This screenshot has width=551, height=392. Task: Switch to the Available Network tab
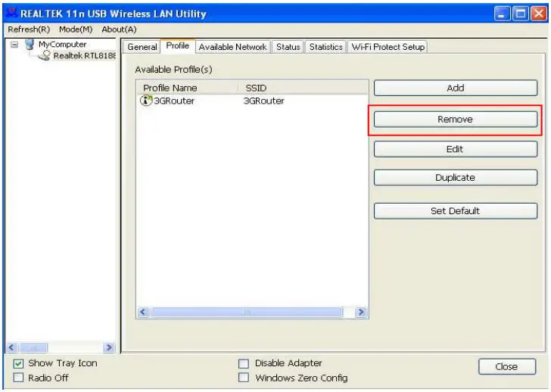[232, 47]
